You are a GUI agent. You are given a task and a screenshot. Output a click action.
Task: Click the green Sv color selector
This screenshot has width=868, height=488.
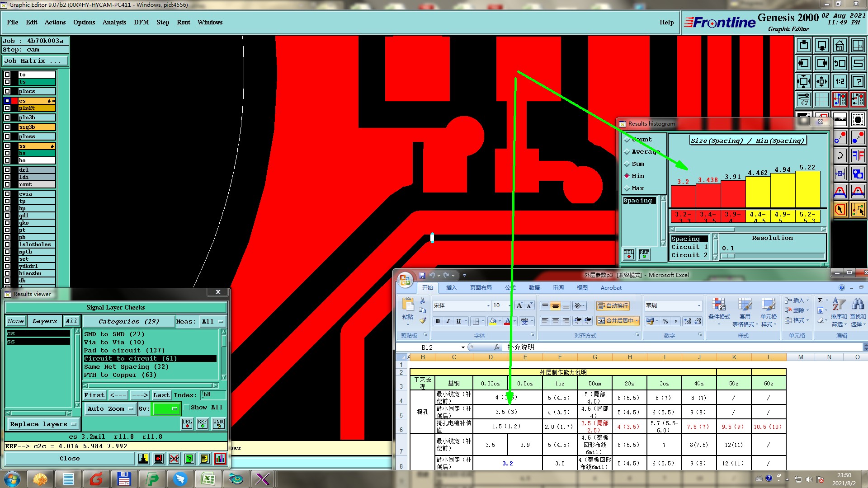point(166,408)
